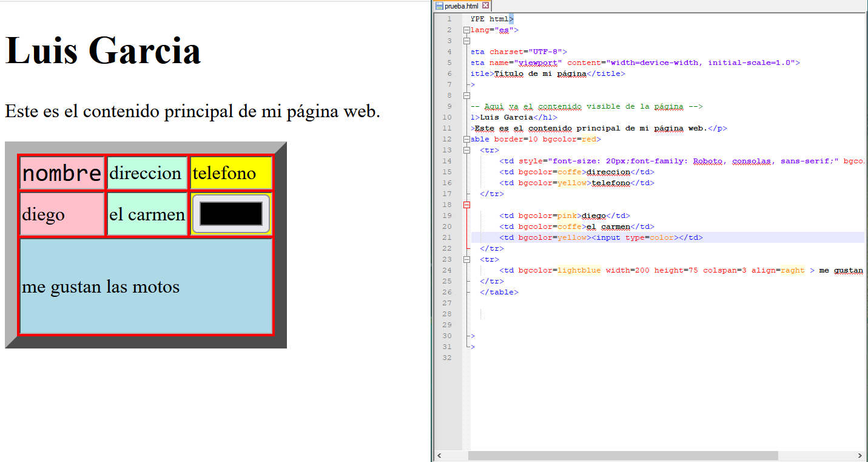Viewport: 868px width, 462px height.
Task: Click the "me gustan las motos" cell
Action: (146, 287)
